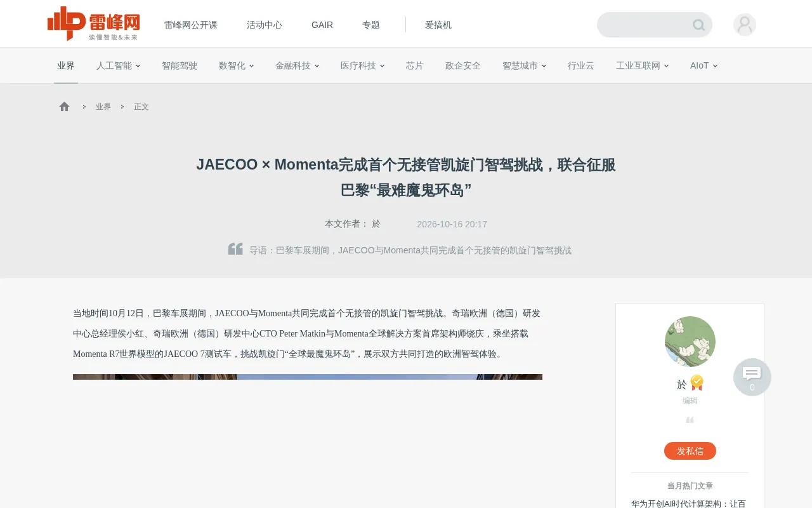
Task: Expand the 工业互联网 dropdown menu
Action: 642,65
